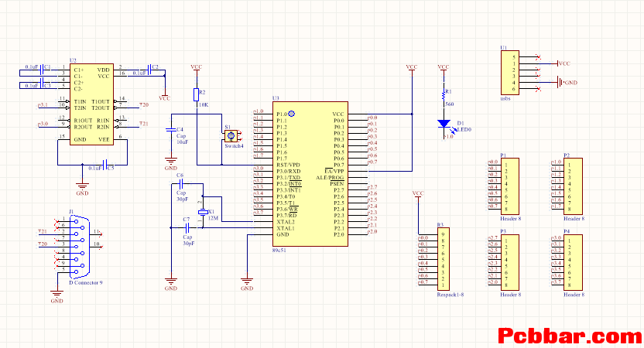This screenshot has height=348, width=644.
Task: Click the '12M' crystal value label
Action: tap(213, 218)
